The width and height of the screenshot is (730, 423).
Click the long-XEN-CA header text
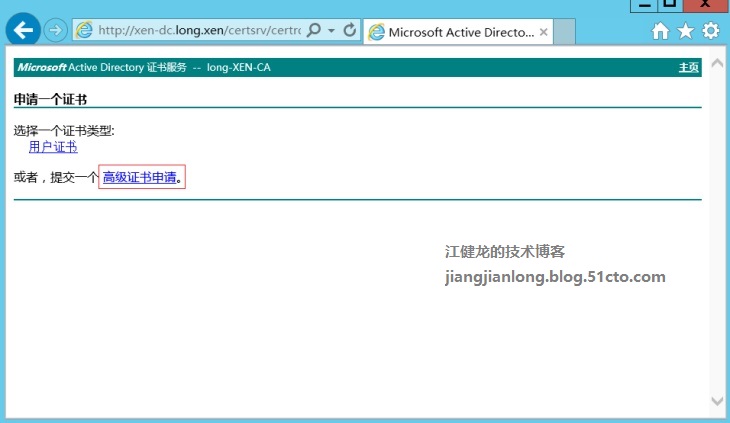pos(238,67)
